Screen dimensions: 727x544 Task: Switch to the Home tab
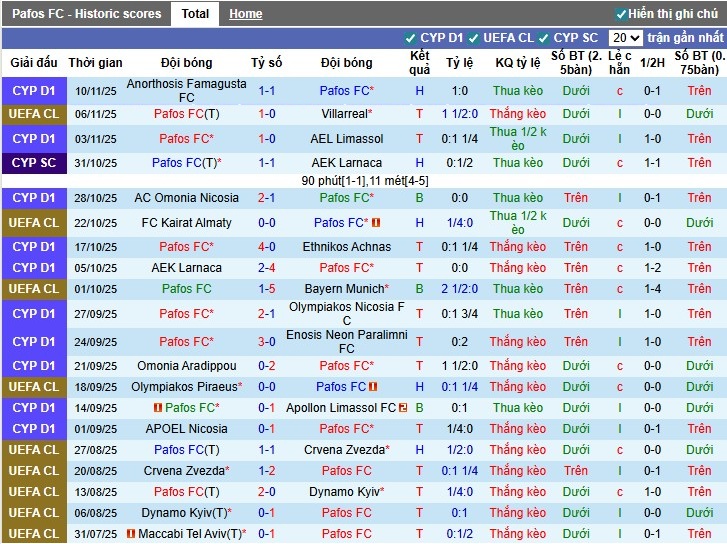coord(245,14)
